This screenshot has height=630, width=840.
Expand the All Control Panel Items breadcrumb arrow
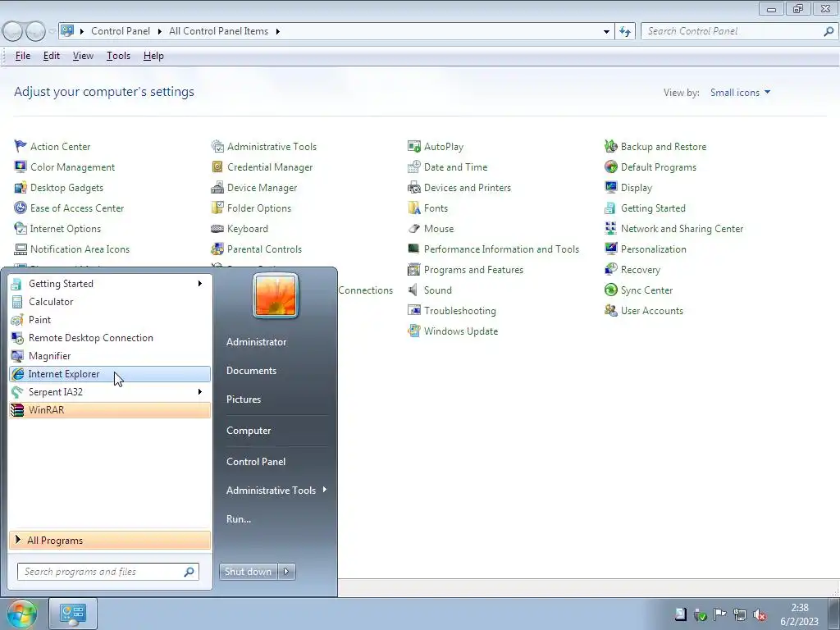(x=277, y=31)
